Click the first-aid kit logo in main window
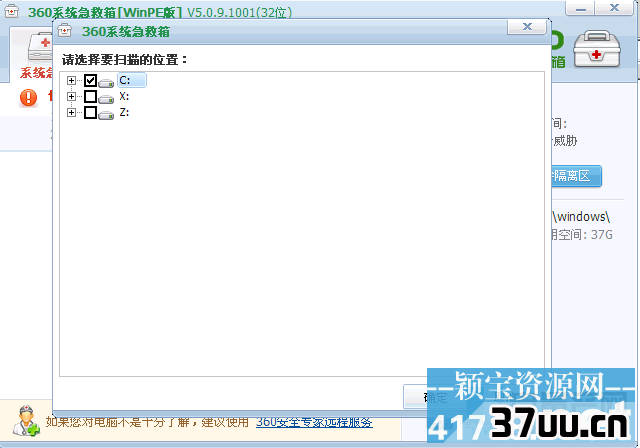This screenshot has width=640, height=448. [596, 49]
